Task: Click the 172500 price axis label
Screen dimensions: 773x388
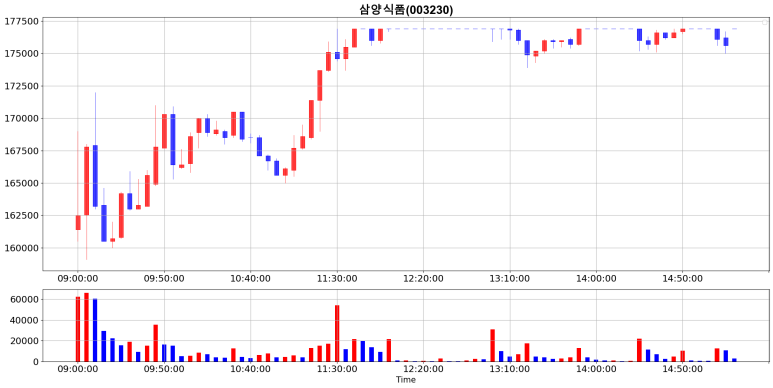Action: 20,86
